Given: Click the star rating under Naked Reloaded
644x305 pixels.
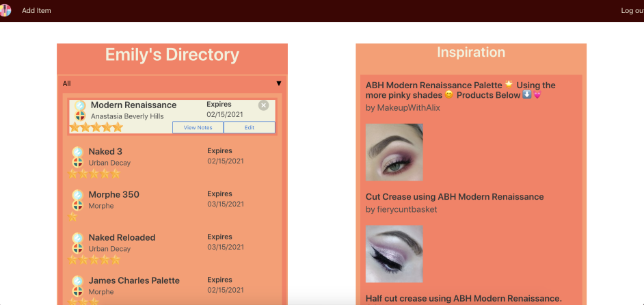Looking at the screenshot, I should coord(94,260).
